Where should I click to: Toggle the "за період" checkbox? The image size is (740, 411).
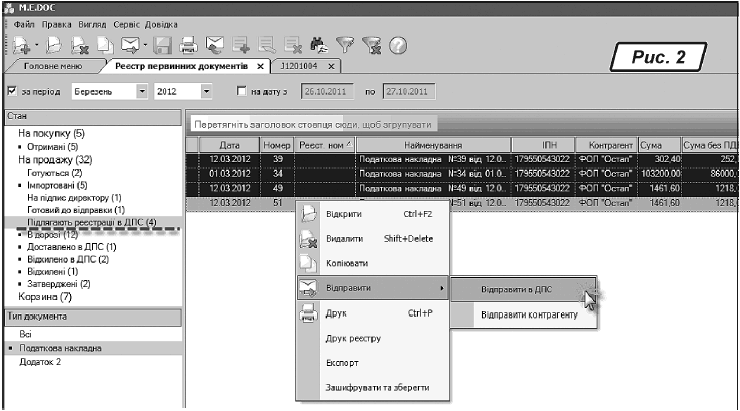coord(13,92)
